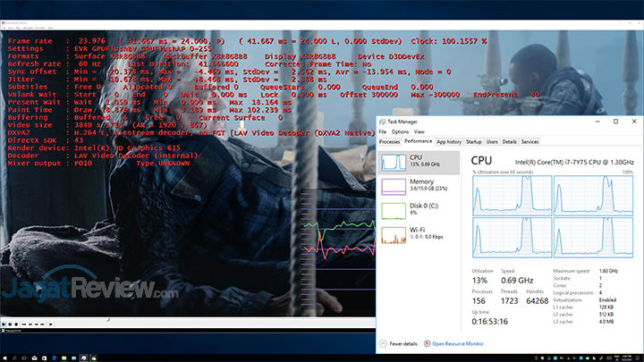Open the Store app from taskbar
The image size is (644, 362).
(x=45, y=358)
